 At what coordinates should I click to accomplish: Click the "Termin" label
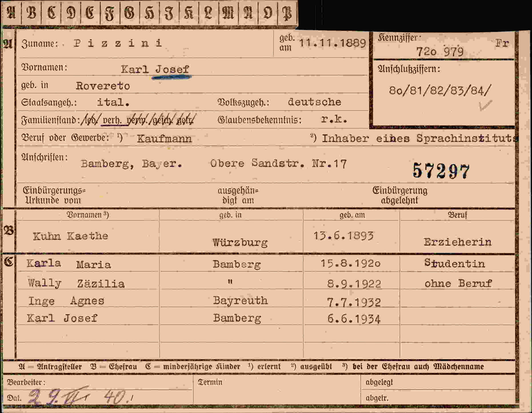[210, 382]
